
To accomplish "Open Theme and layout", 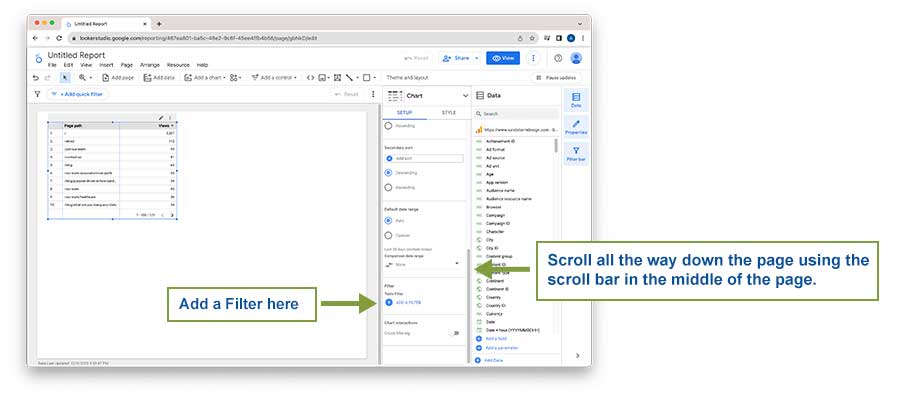I will (x=407, y=78).
